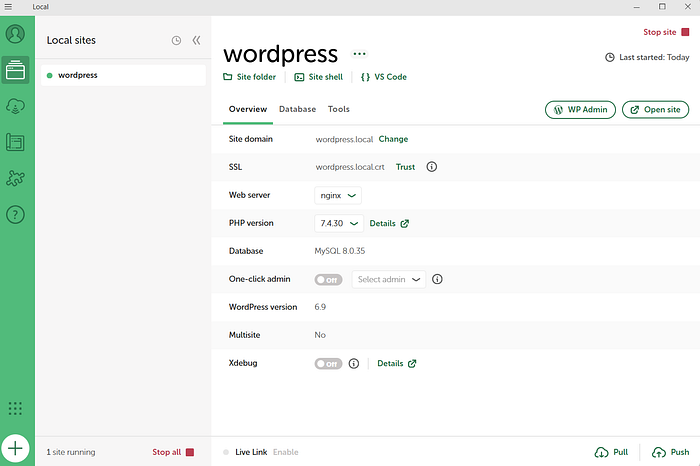
Task: Open the Select admin dropdown
Action: tap(388, 279)
